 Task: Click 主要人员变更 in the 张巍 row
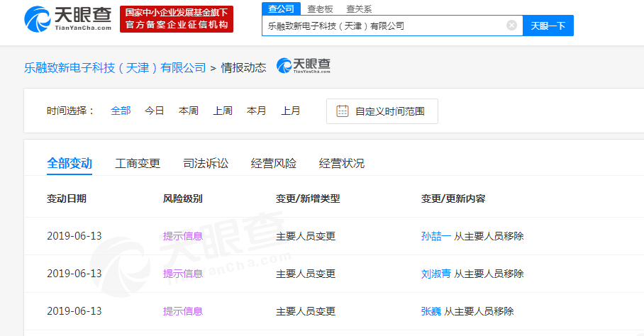[306, 311]
